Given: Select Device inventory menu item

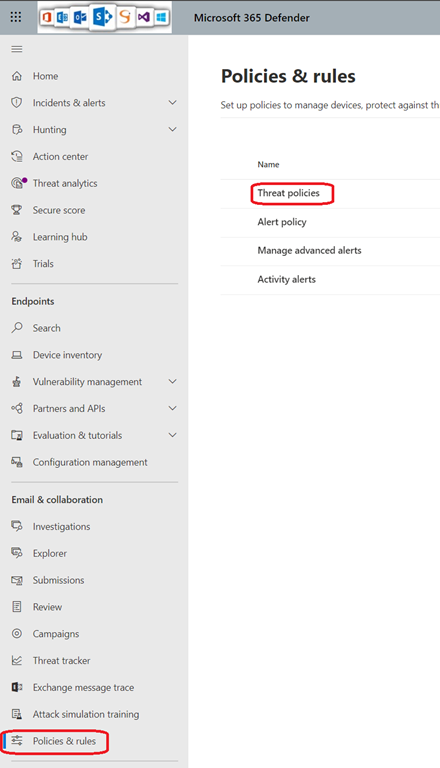Looking at the screenshot, I should (68, 355).
